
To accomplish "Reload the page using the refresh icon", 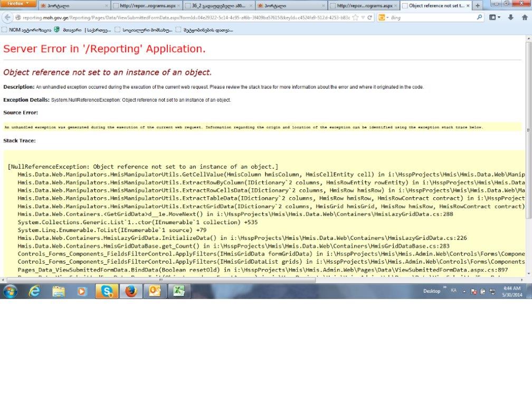I will pyautogui.click(x=370, y=17).
